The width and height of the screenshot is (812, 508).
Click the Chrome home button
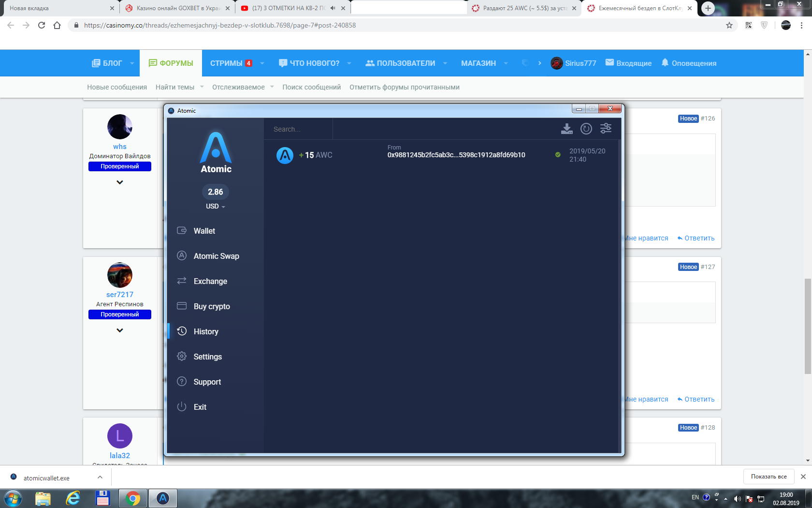click(x=57, y=25)
